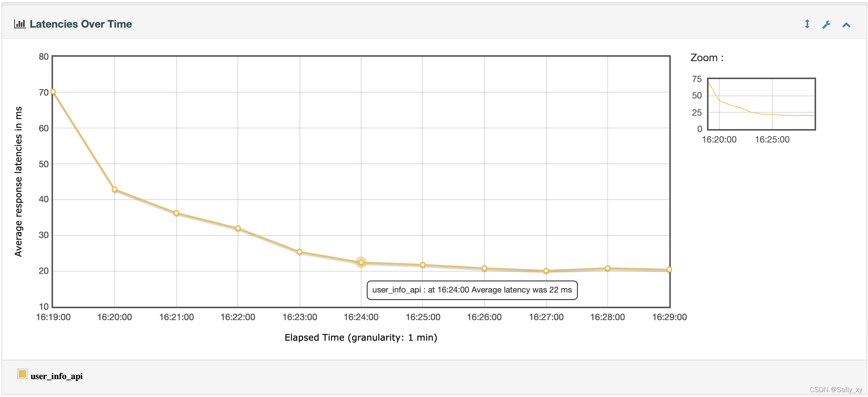868x397 pixels.
Task: Click the 16:24:00 x-axis tick label
Action: coord(361,317)
